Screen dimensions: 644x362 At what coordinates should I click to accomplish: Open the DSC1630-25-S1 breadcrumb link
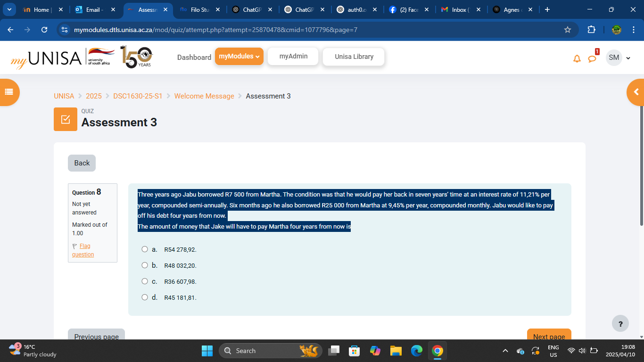(x=137, y=96)
